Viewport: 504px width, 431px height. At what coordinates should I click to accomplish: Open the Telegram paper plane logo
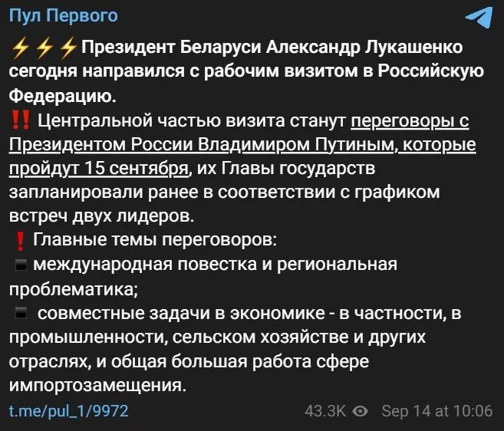tap(479, 17)
